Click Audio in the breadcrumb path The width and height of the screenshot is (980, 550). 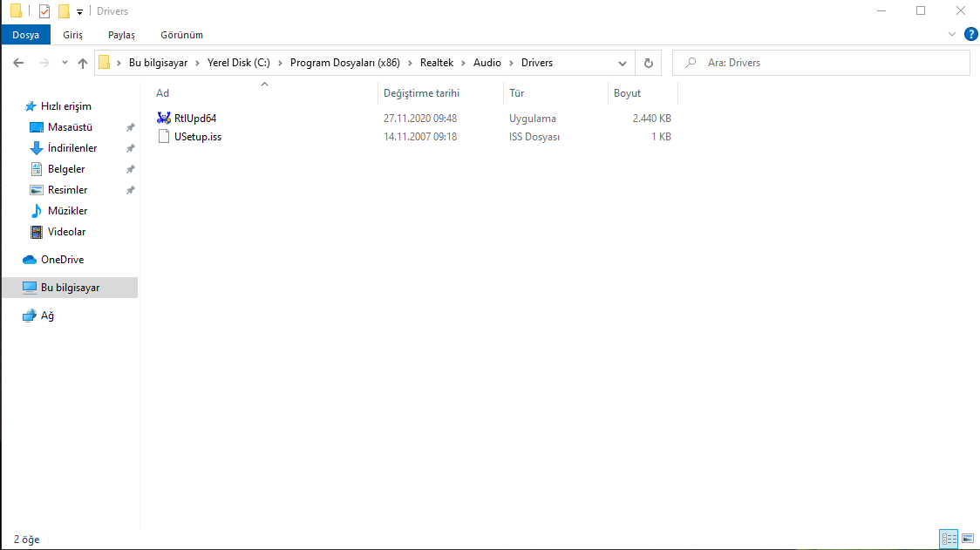[x=487, y=63]
